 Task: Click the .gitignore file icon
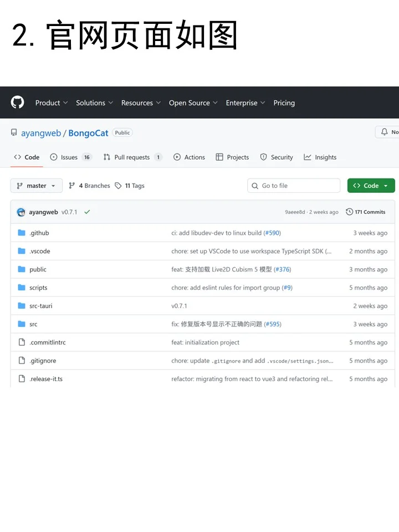(x=22, y=360)
